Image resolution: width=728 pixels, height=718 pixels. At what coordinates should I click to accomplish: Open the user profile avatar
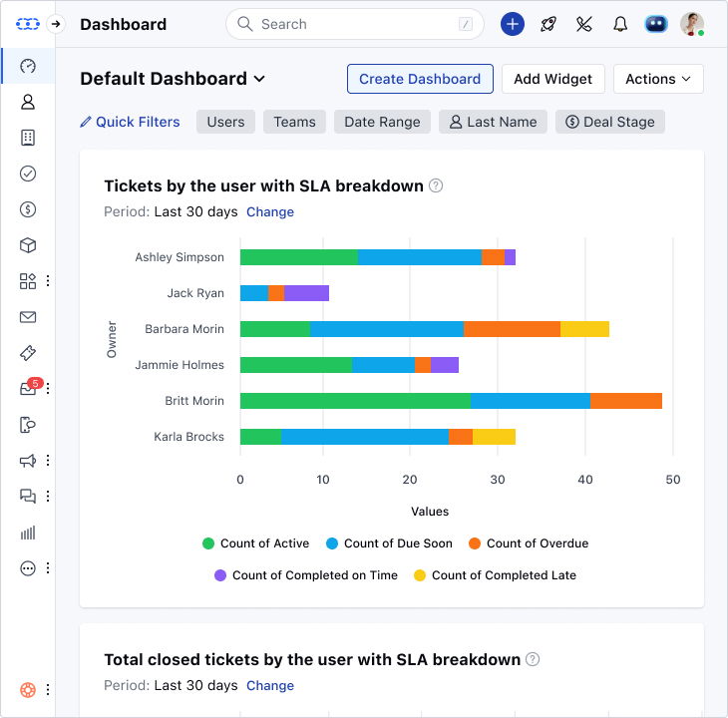(692, 24)
